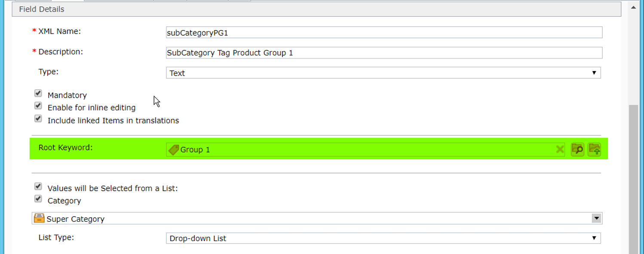Toggle the Mandatory checkbox
This screenshot has width=644, height=254.
[38, 93]
